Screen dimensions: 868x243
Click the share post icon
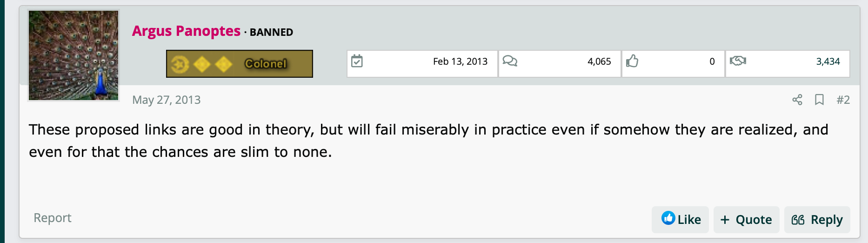pos(797,100)
